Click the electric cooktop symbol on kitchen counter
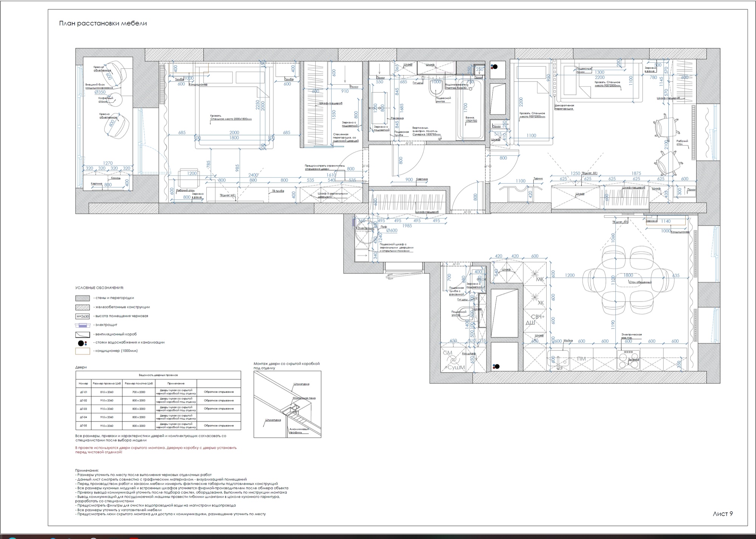Image resolution: width=756 pixels, height=539 pixels. point(629,359)
